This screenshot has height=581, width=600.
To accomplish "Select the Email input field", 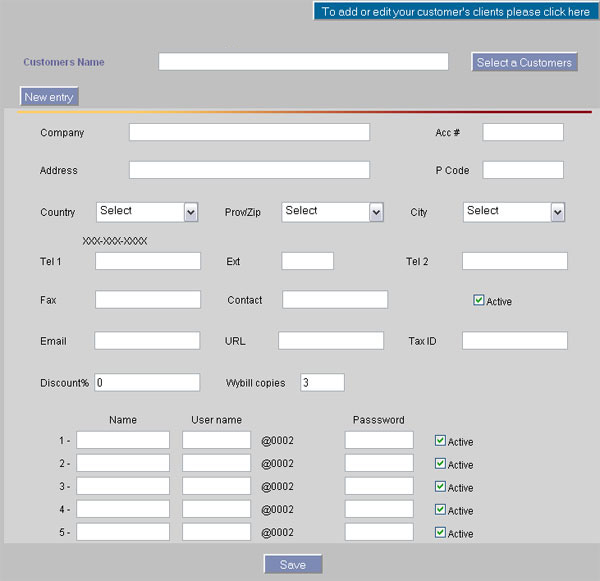I will click(147, 341).
